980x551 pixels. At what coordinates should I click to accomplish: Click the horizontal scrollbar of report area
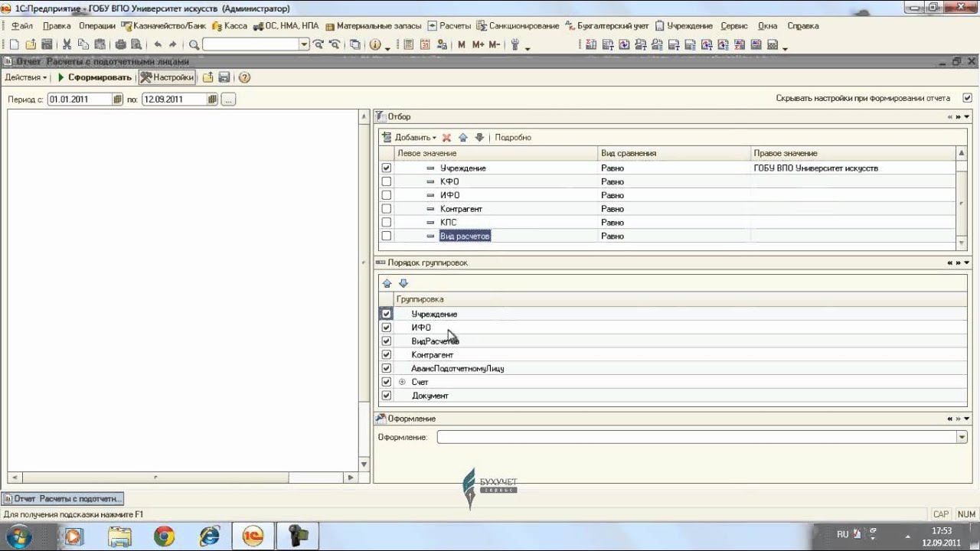click(181, 478)
